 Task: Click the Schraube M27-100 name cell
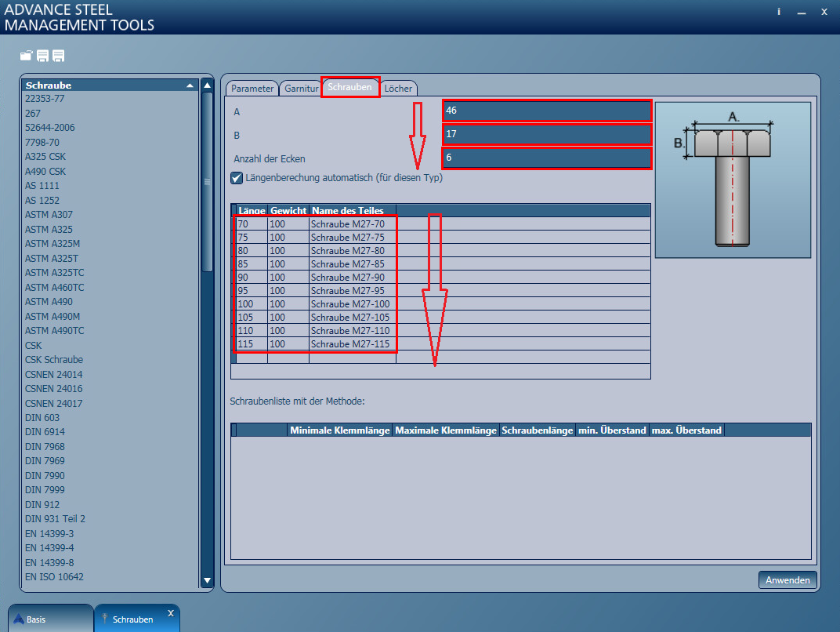(x=353, y=304)
